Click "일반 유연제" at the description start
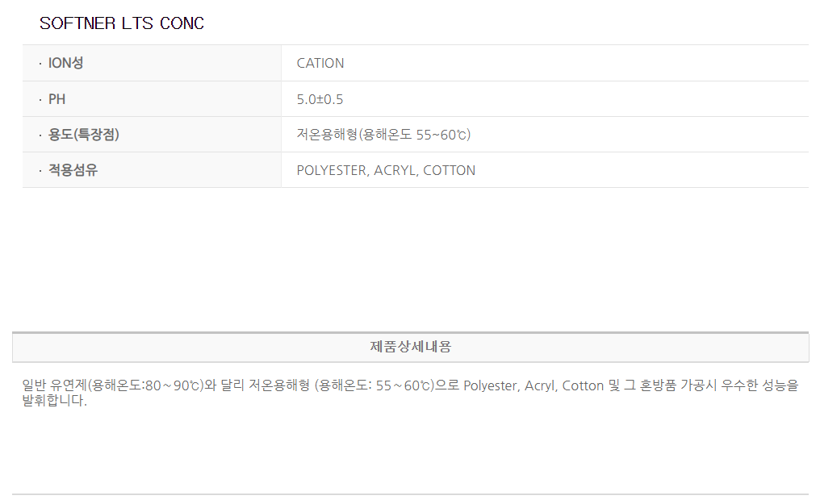Viewport: 820px width, 504px height. 53,385
